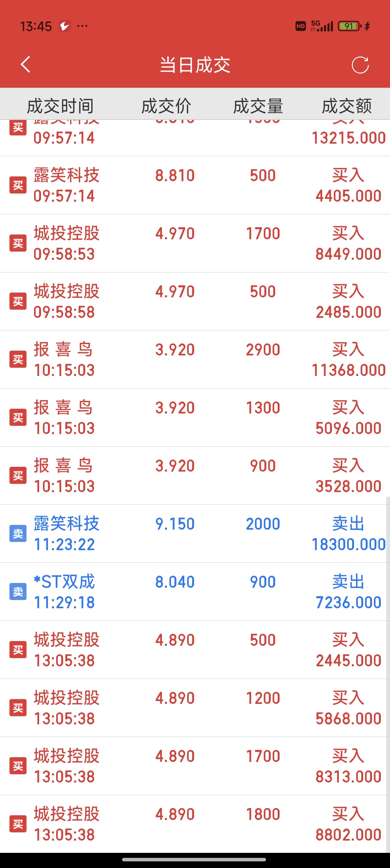390x868 pixels.
Task: Tap the sell badge for 露笑科技 11:23:22
Action: [18, 533]
